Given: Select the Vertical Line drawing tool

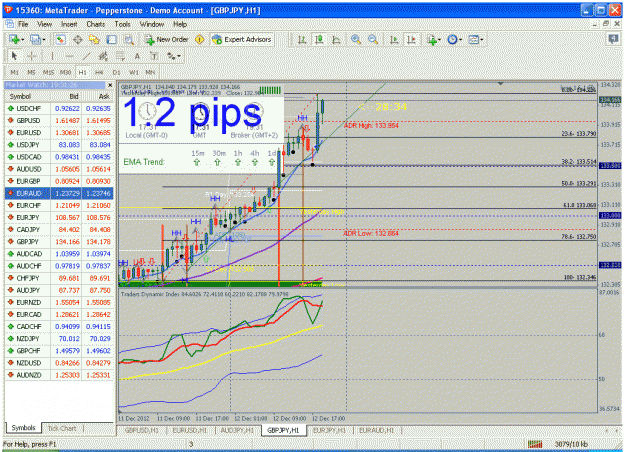Looking at the screenshot, I should [x=52, y=56].
